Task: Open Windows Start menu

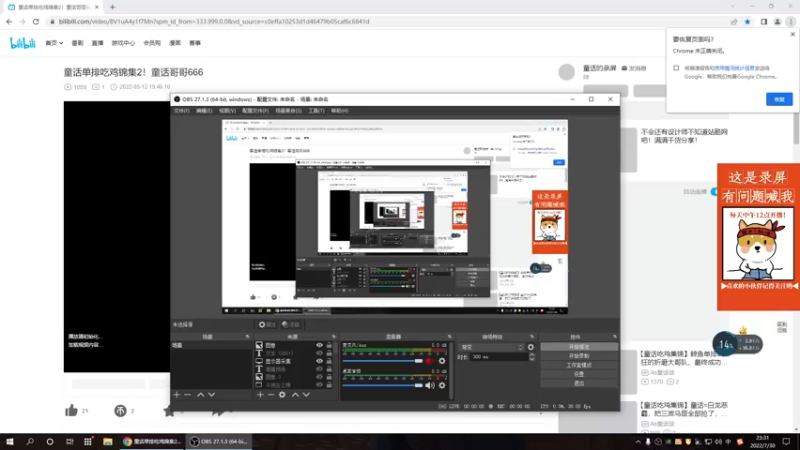Action: [x=10, y=441]
